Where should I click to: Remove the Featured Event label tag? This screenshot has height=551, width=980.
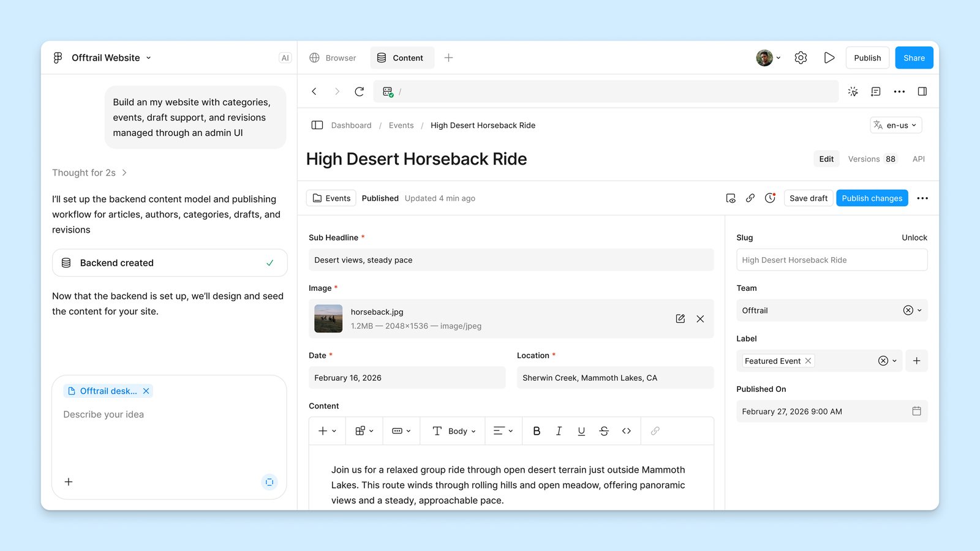click(808, 361)
